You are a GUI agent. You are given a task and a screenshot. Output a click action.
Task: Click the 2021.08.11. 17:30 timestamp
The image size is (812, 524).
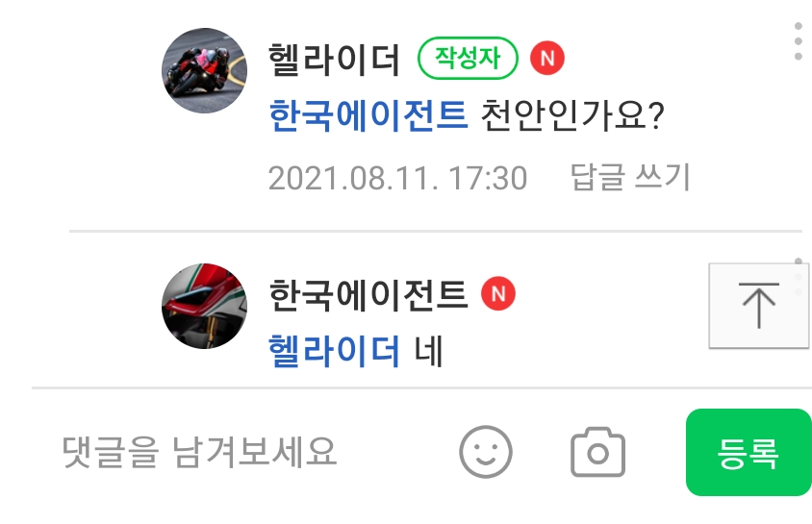click(x=397, y=178)
